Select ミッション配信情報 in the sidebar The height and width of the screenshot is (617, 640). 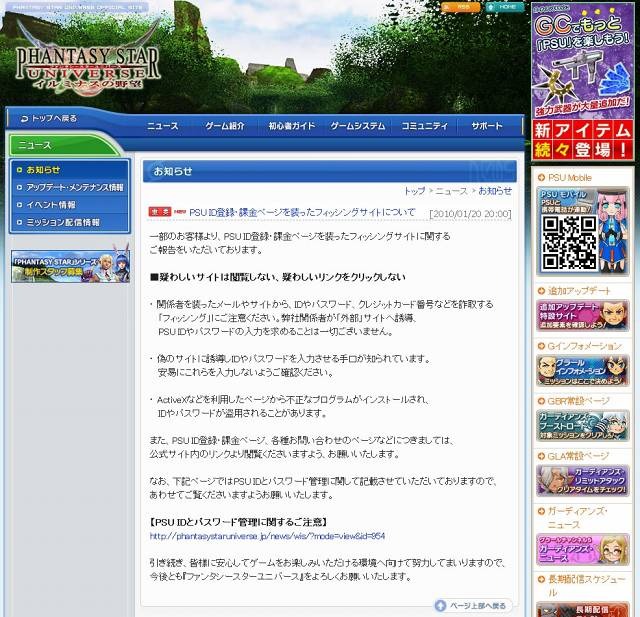pyautogui.click(x=70, y=222)
